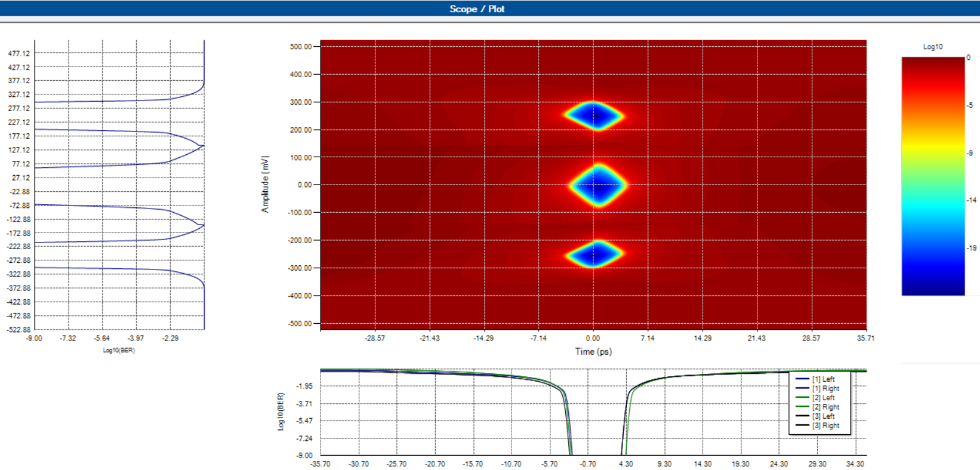980x470 pixels.
Task: Click the middle eye opening at 0 mV
Action: coord(598,185)
